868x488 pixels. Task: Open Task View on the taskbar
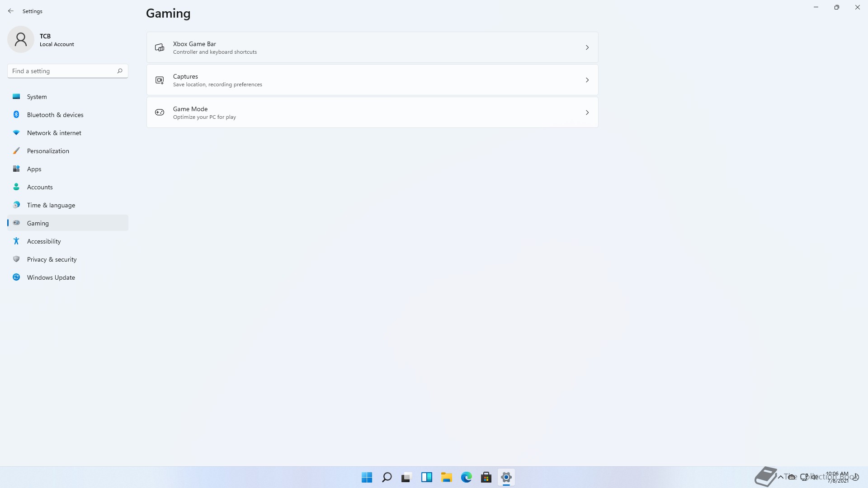click(x=406, y=477)
